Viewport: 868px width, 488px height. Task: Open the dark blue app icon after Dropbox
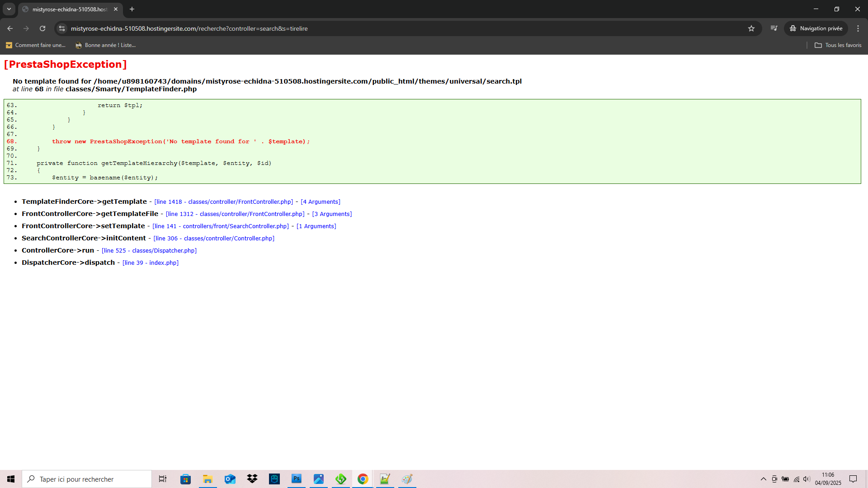274,479
